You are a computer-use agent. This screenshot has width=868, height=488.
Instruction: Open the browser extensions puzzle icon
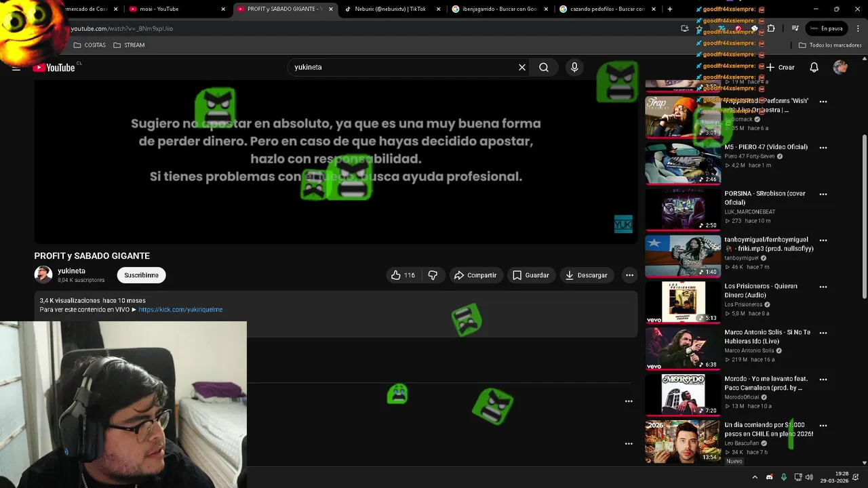pos(771,28)
